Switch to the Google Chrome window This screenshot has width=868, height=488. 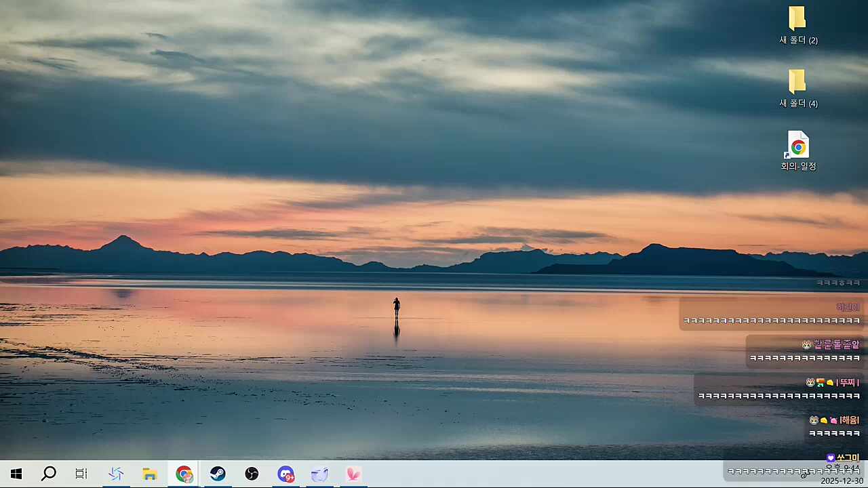click(x=184, y=474)
